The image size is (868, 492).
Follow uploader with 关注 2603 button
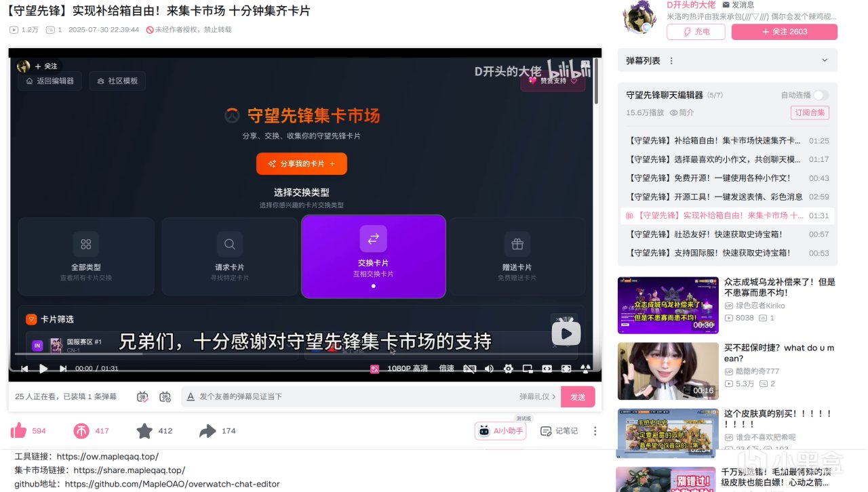785,32
